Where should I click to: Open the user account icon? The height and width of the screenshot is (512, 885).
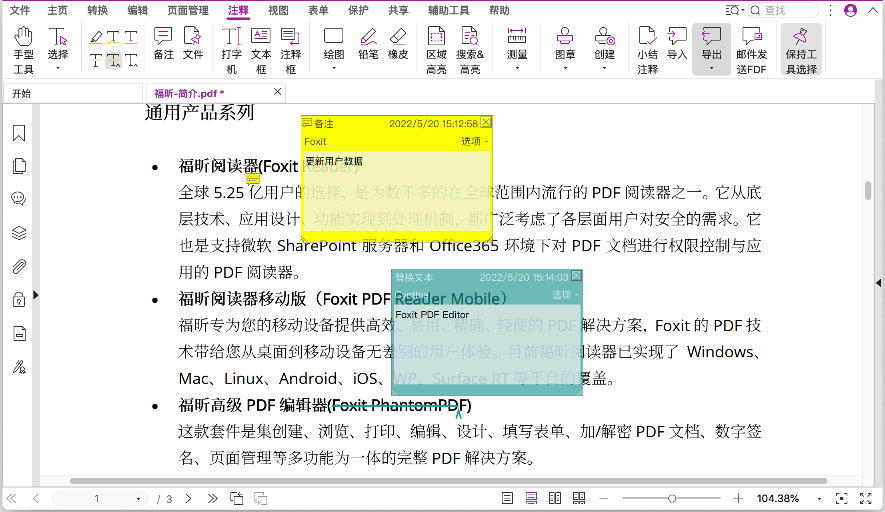[x=851, y=10]
